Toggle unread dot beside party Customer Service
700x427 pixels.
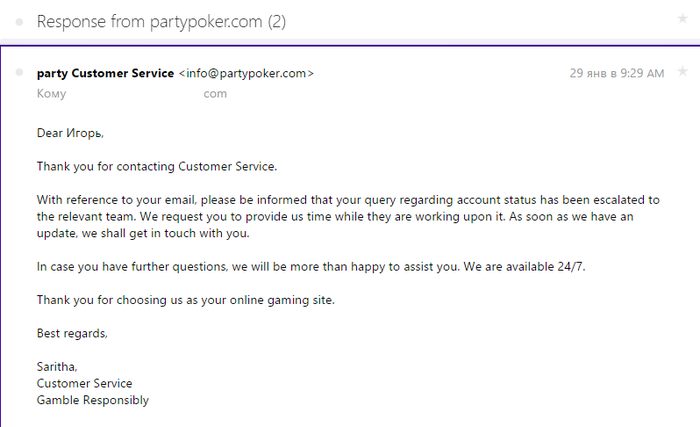19,73
